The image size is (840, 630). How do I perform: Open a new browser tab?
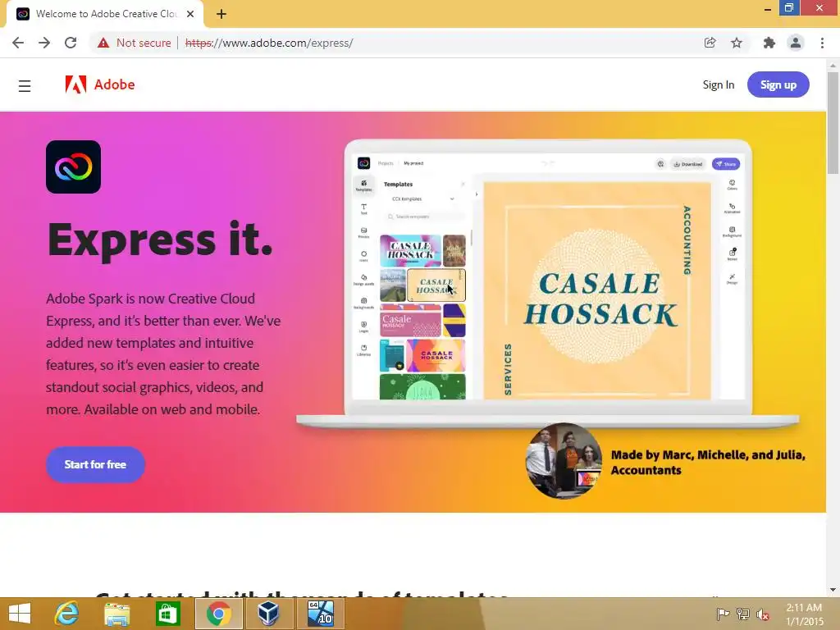click(221, 14)
